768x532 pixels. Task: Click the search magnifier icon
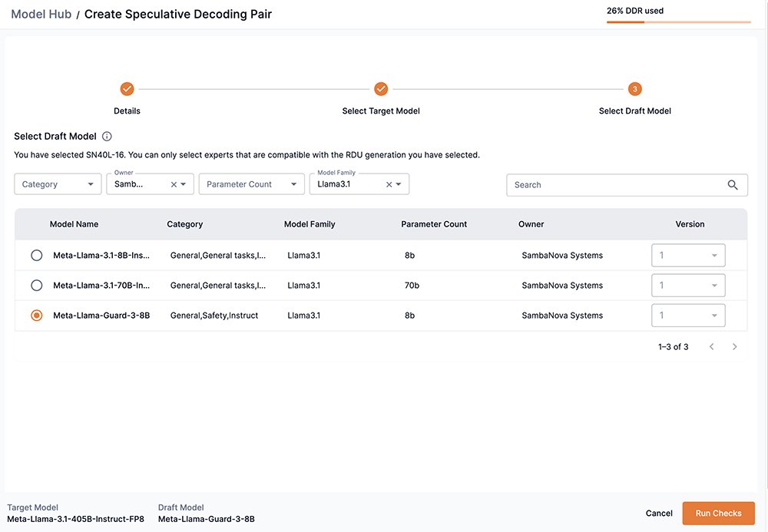click(733, 185)
